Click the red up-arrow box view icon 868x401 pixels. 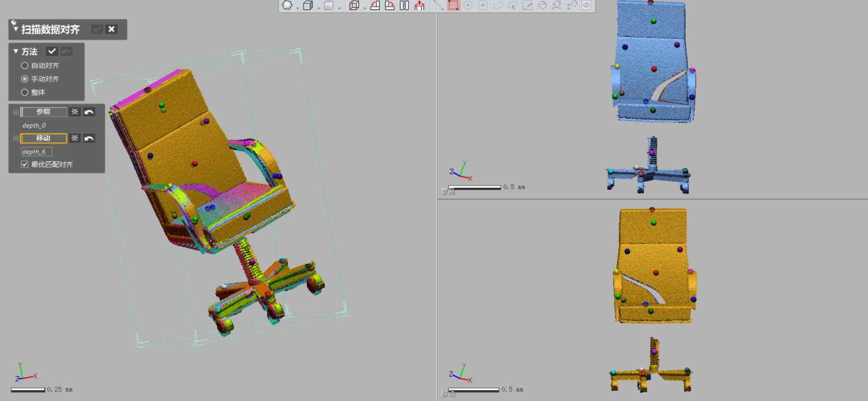(x=420, y=6)
